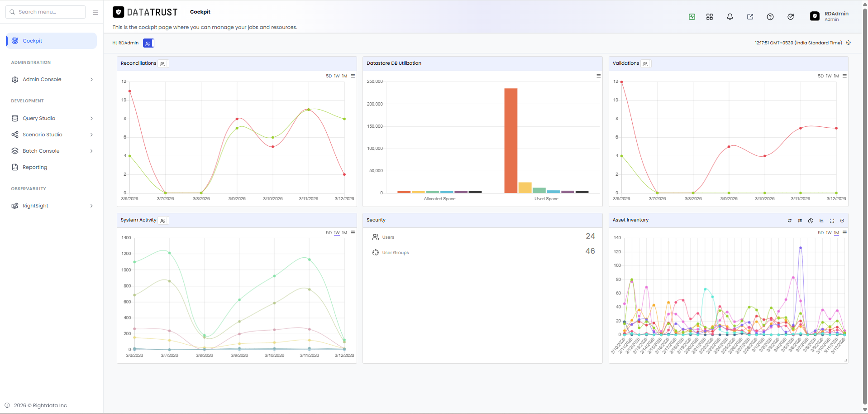Click users icon beside Validations title
Image resolution: width=868 pixels, height=414 pixels.
click(645, 64)
